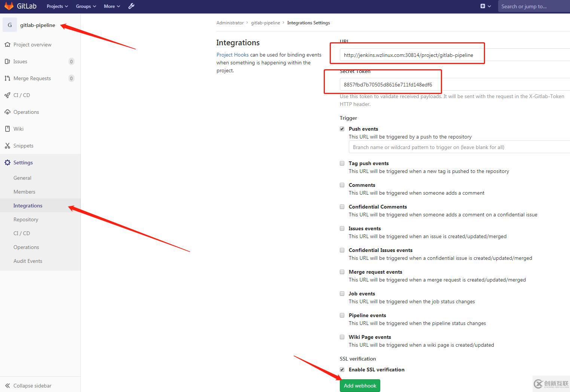Image resolution: width=570 pixels, height=392 pixels.
Task: Click the Issues sidebar icon
Action: pyautogui.click(x=7, y=61)
